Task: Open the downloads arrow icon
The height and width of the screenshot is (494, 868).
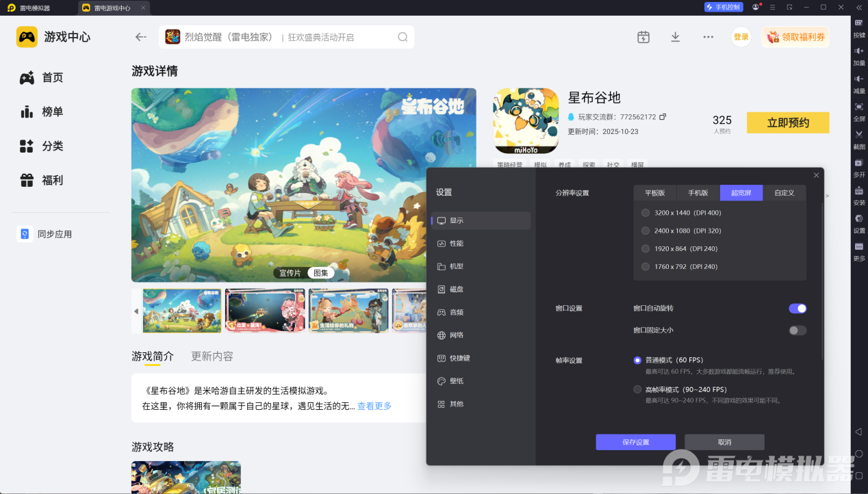Action: point(676,37)
